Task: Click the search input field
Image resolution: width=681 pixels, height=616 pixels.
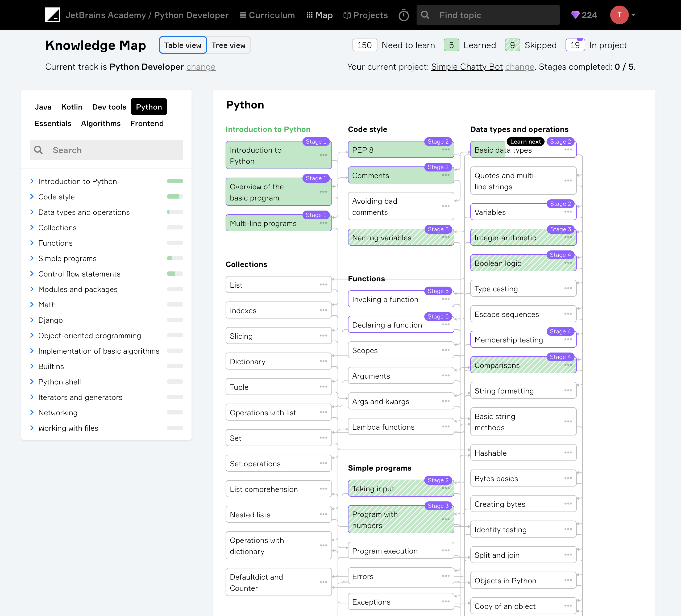Action: (106, 149)
